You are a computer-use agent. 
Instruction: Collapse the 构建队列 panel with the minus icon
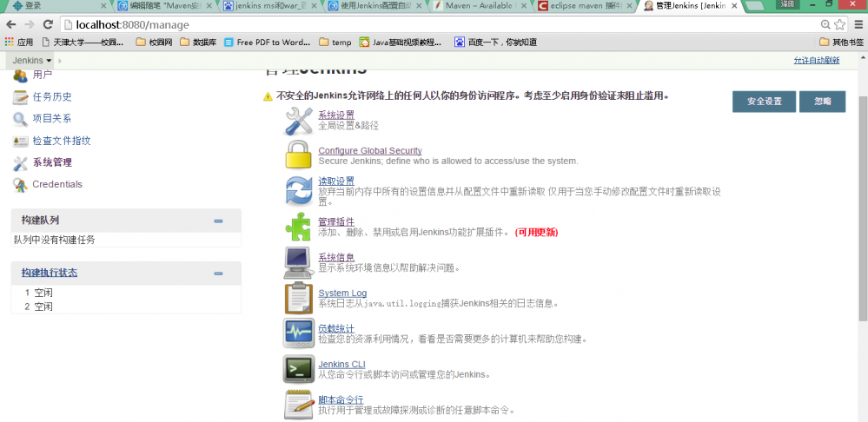click(x=218, y=221)
